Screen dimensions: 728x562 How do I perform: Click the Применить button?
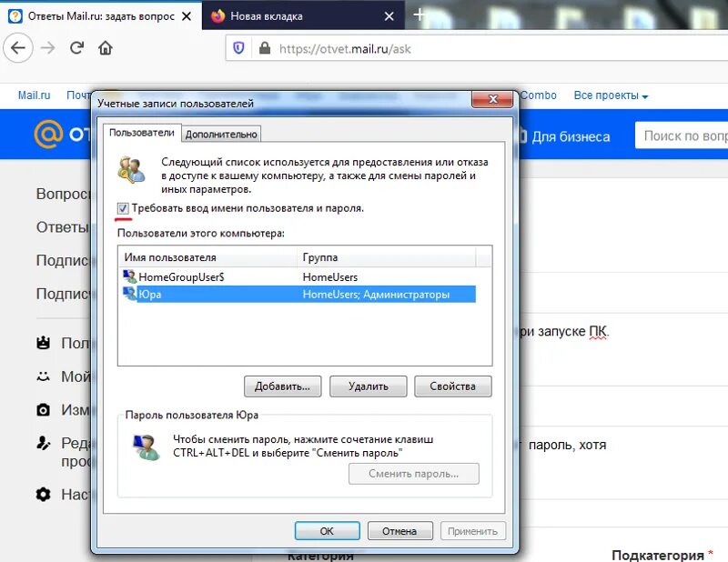(x=472, y=531)
